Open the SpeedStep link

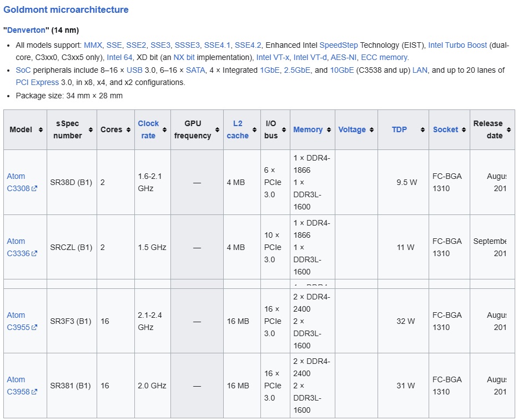tap(339, 45)
